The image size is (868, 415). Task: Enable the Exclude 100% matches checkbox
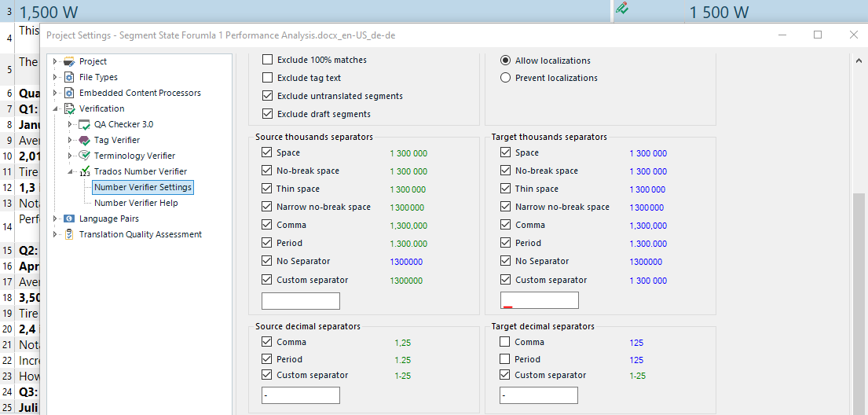pyautogui.click(x=268, y=60)
